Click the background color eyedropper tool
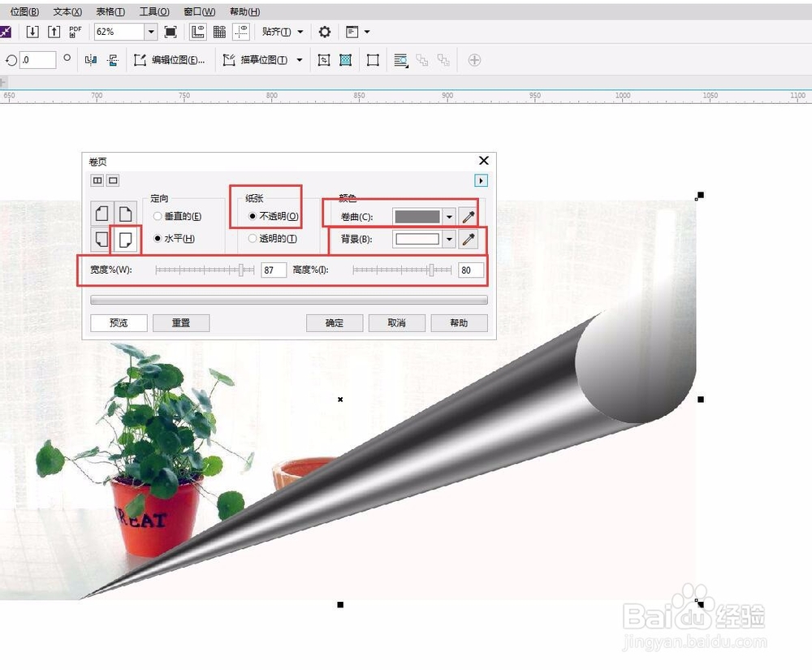The width and height of the screenshot is (812, 670). coord(467,240)
